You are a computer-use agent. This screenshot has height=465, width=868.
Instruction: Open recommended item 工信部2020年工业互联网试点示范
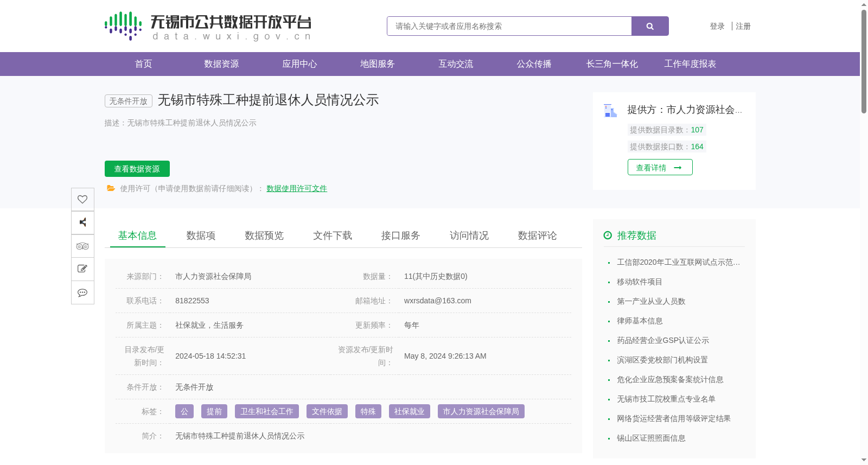pyautogui.click(x=678, y=262)
